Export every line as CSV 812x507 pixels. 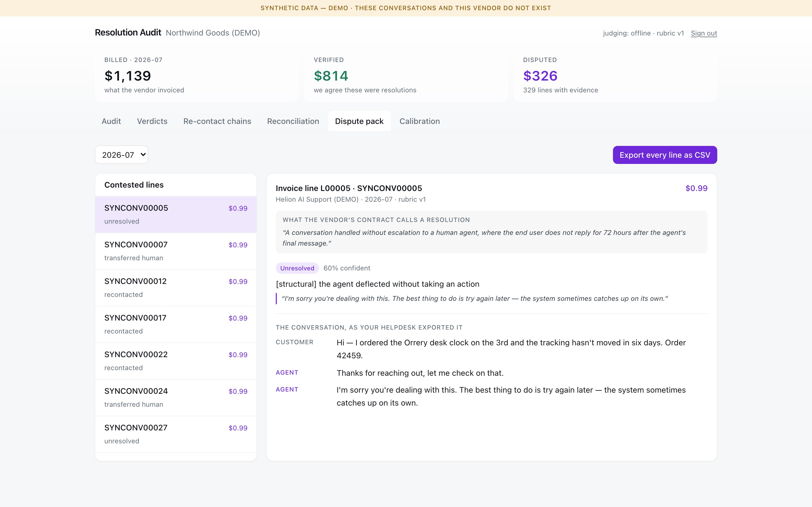(665, 155)
